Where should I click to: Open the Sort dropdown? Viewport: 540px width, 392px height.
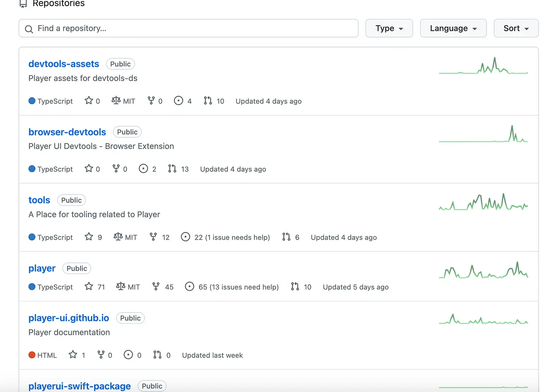click(516, 28)
